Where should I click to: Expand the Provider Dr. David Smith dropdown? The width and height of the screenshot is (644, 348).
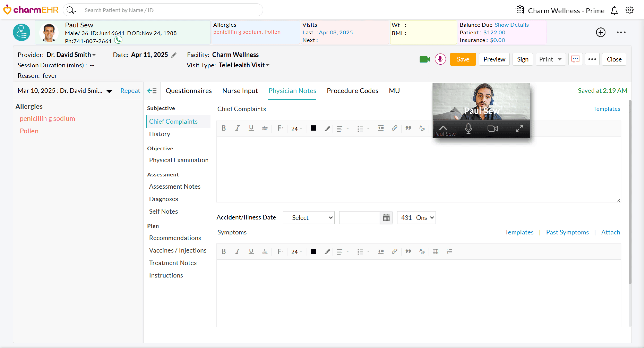tap(71, 55)
